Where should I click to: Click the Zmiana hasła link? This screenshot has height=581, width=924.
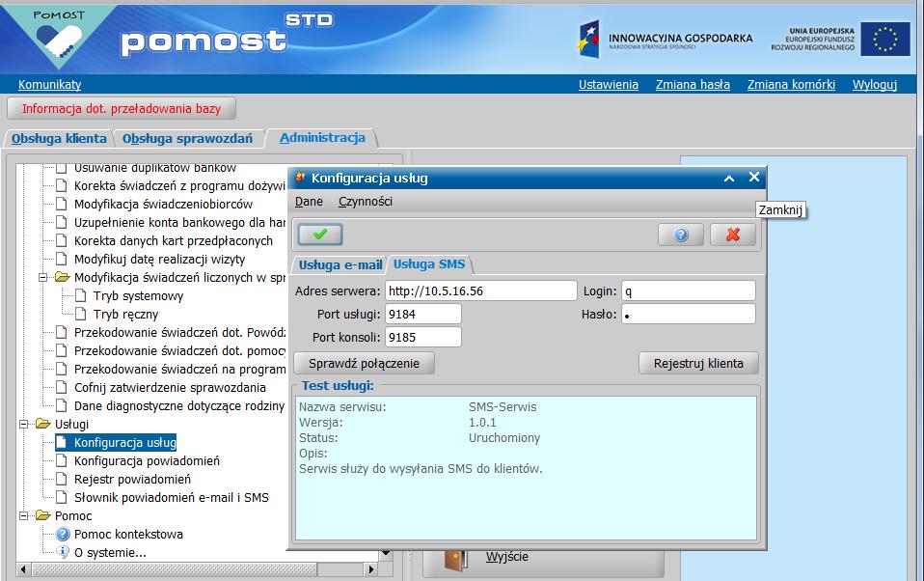click(x=693, y=84)
